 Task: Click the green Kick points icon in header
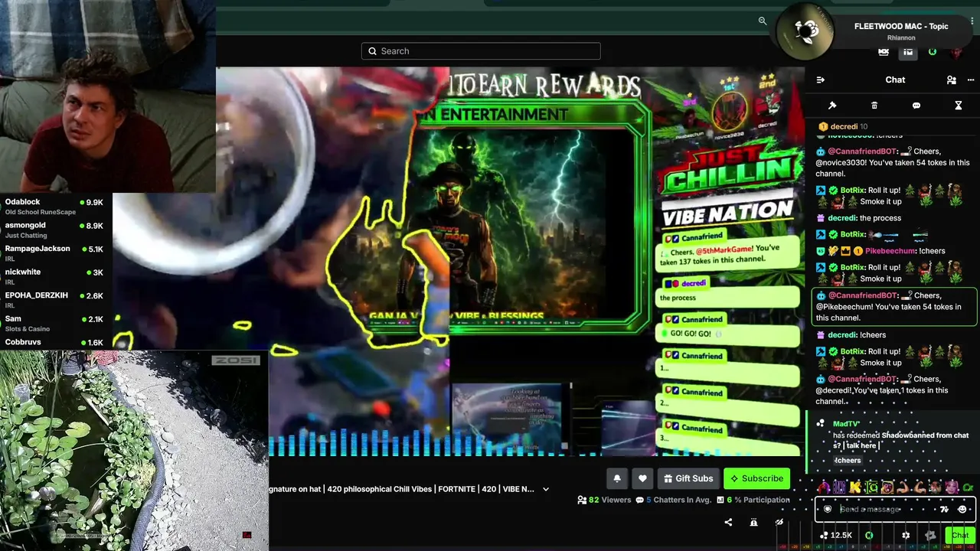tap(932, 52)
